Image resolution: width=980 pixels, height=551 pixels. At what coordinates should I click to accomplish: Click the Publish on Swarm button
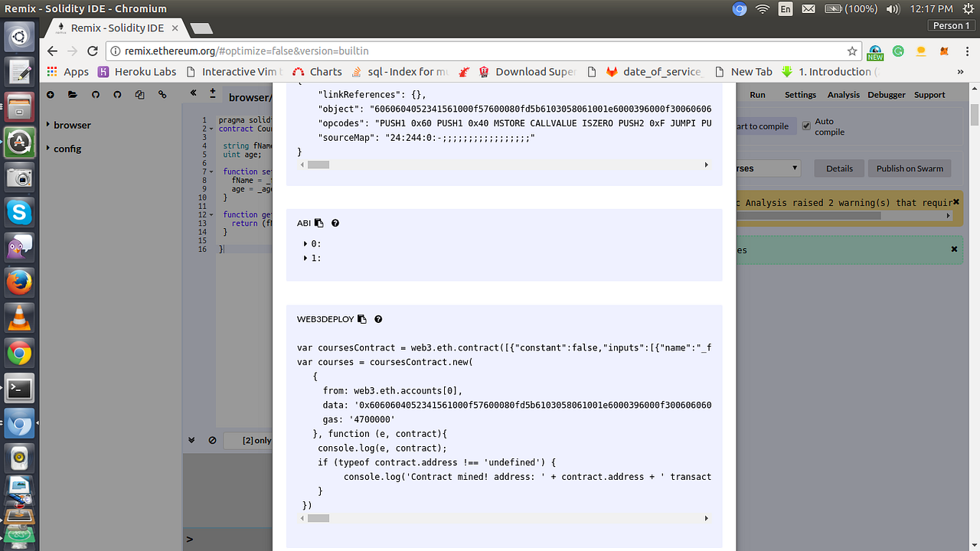[x=910, y=168]
